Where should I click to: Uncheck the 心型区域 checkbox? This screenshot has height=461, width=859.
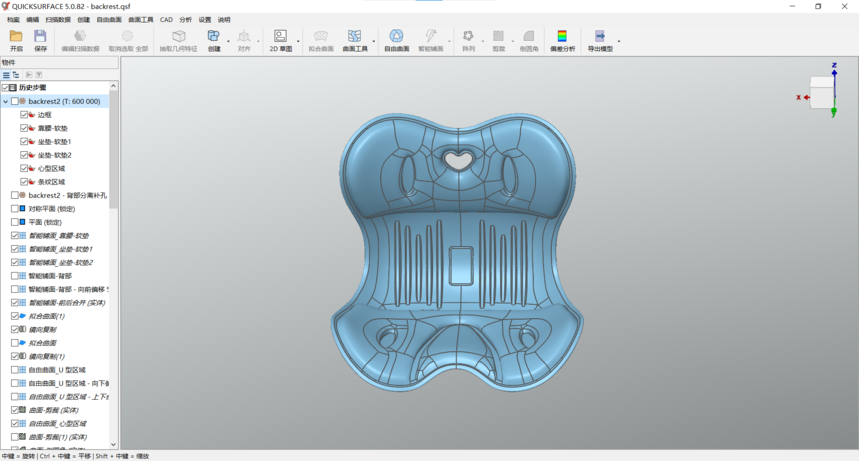(x=24, y=168)
